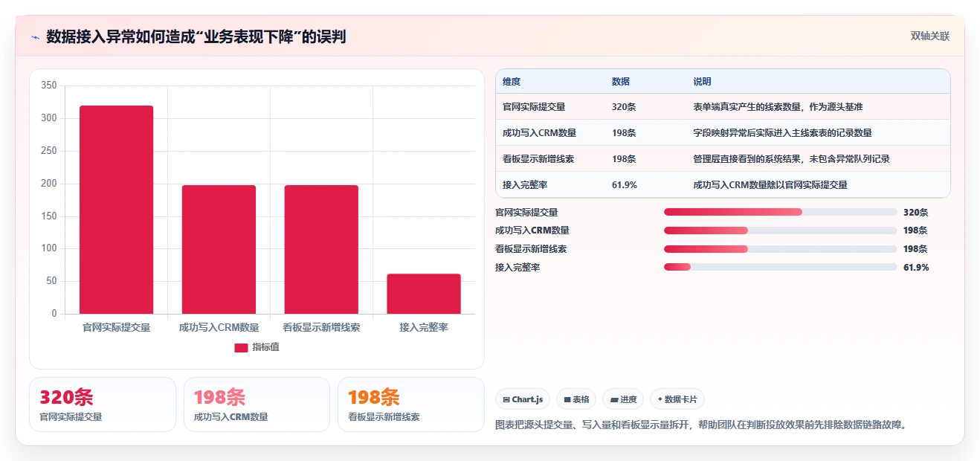Viewport: 980px width, 461px height.
Task: Click the 说明 column header
Action: pos(702,81)
